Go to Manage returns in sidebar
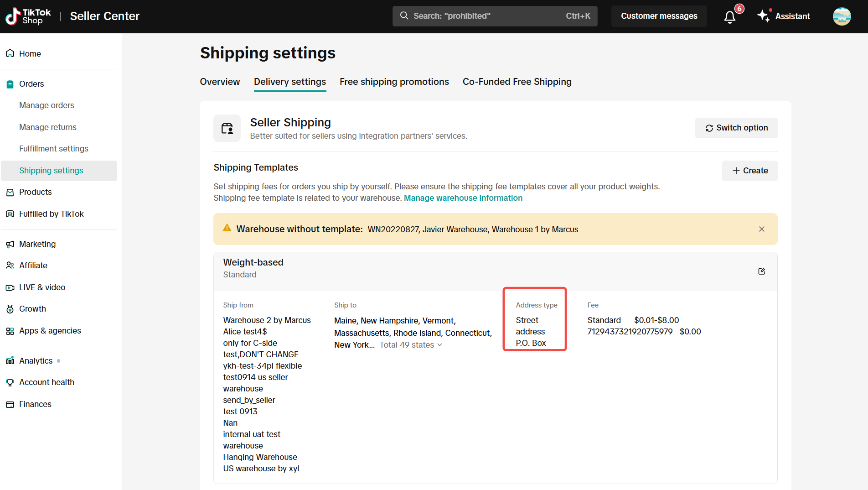The width and height of the screenshot is (868, 490). (48, 127)
